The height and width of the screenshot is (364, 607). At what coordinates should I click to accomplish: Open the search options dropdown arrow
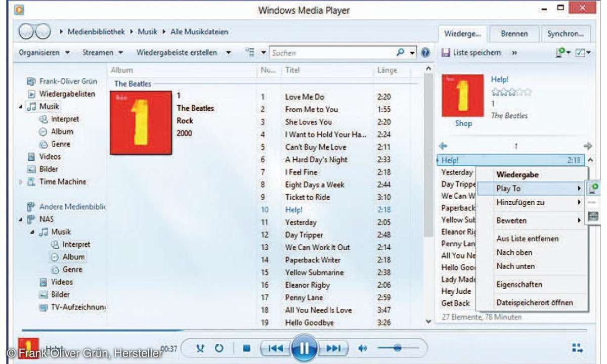click(412, 53)
